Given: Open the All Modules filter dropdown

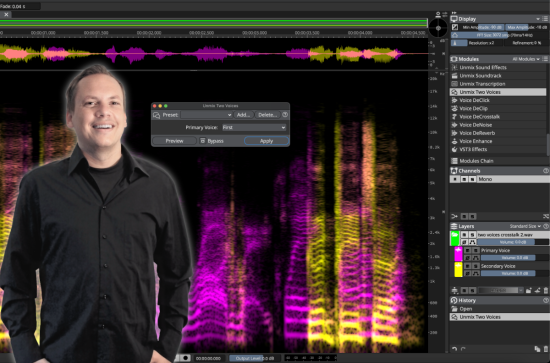Looking at the screenshot, I should click(x=526, y=59).
